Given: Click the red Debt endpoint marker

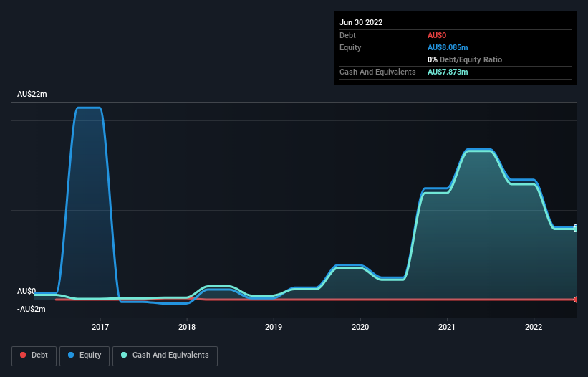Looking at the screenshot, I should (576, 300).
